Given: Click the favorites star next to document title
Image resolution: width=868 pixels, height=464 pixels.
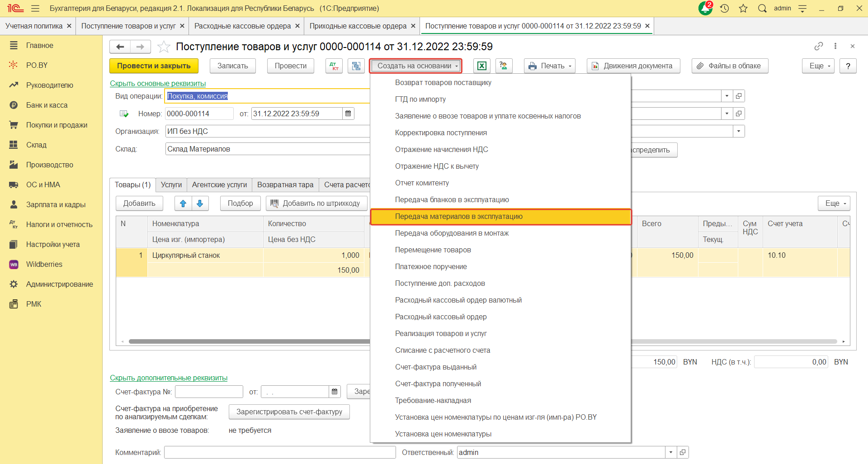Looking at the screenshot, I should coord(164,47).
